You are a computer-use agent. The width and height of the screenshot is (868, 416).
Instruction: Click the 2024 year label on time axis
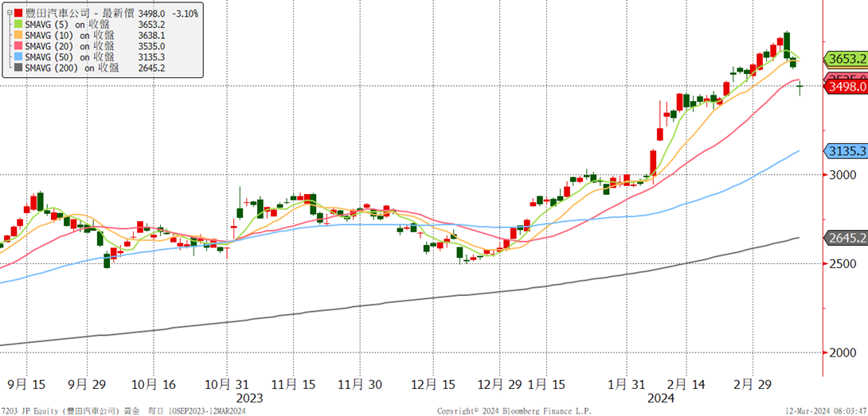(x=661, y=398)
